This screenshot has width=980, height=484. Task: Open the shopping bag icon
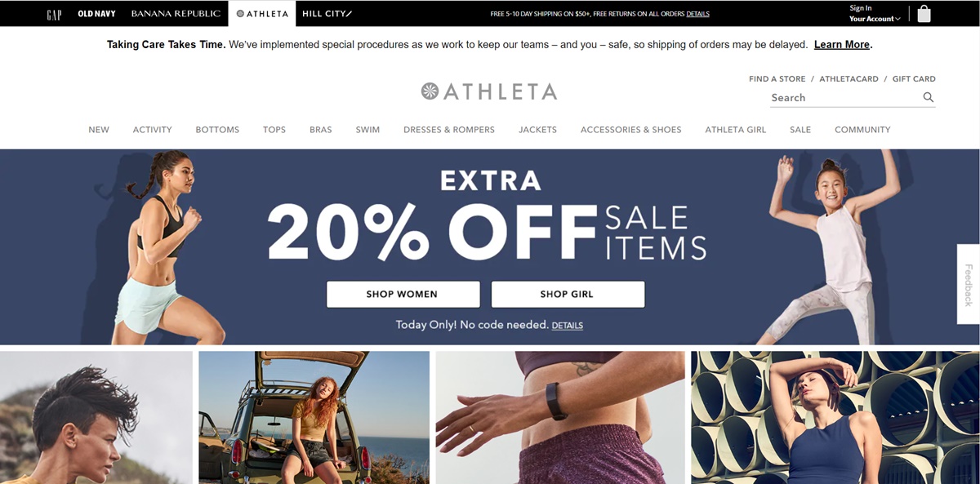[924, 14]
